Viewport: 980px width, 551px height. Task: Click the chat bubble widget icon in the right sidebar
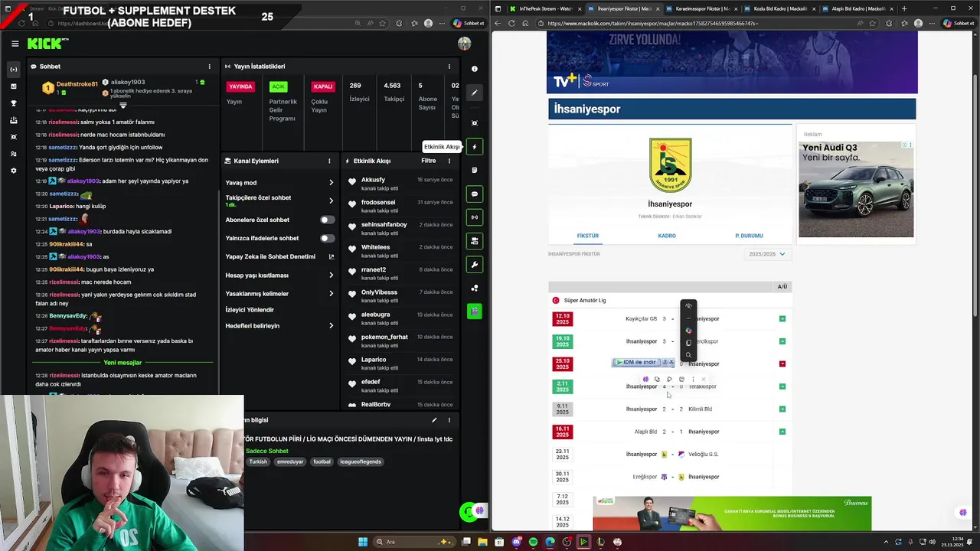click(475, 194)
